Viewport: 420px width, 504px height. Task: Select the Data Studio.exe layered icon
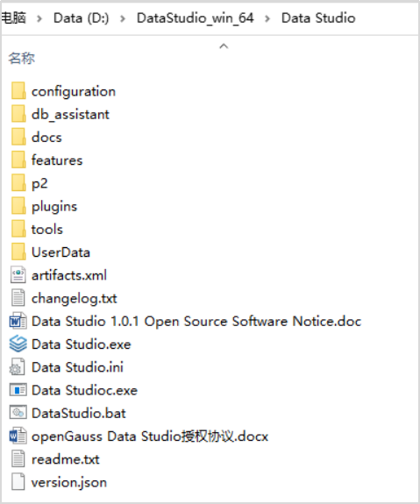click(18, 344)
